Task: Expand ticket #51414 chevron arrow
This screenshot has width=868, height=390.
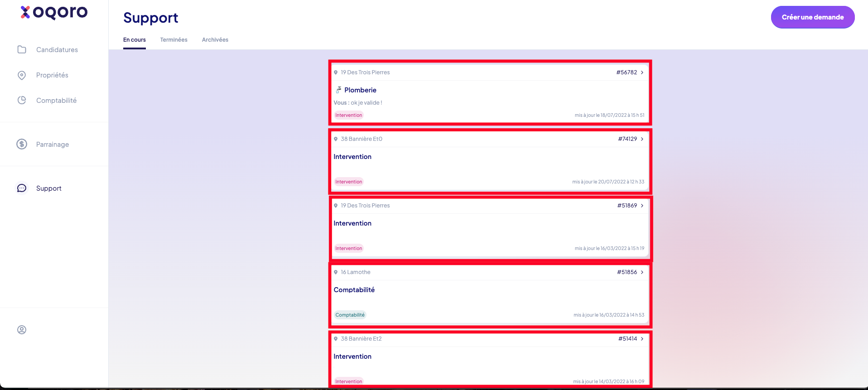Action: (x=642, y=339)
